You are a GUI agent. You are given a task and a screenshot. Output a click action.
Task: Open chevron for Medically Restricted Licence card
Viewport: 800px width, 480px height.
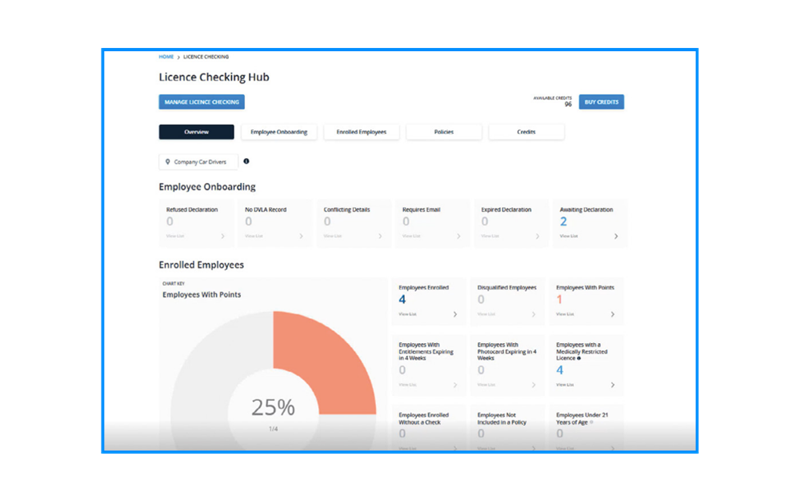(613, 385)
